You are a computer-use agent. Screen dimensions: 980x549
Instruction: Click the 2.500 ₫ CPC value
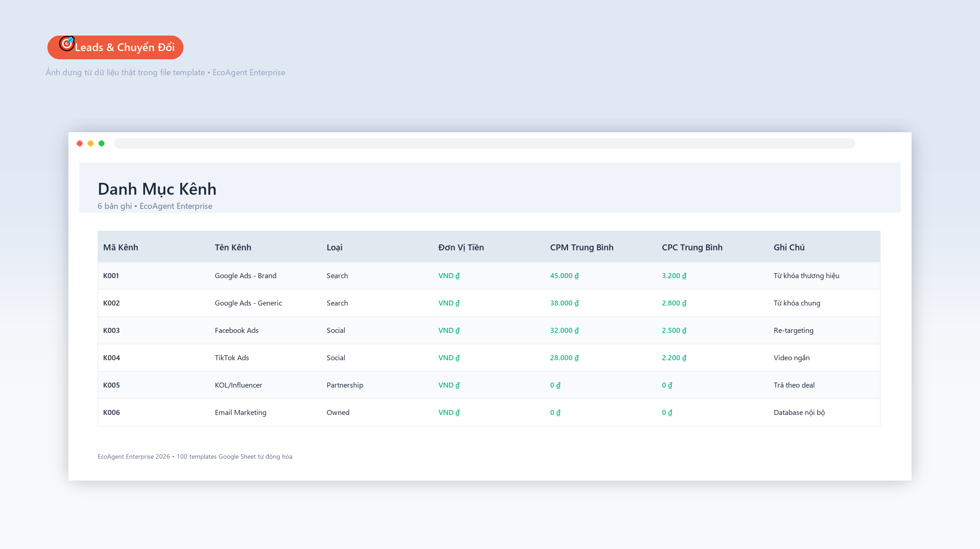coord(674,331)
